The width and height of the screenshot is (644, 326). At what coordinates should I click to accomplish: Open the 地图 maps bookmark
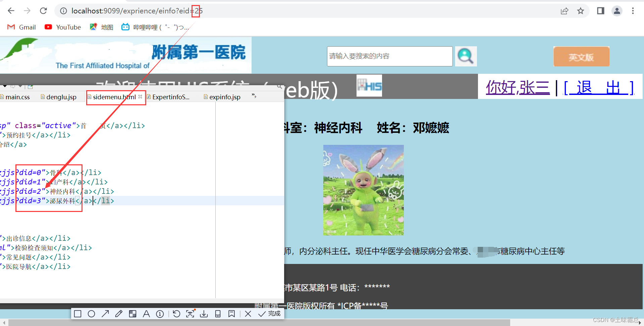pos(101,27)
